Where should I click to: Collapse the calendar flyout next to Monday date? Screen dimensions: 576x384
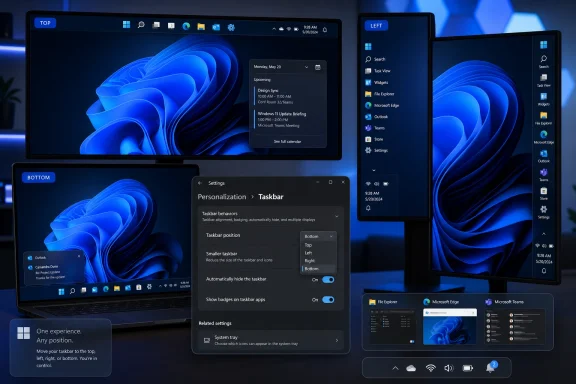pos(306,67)
